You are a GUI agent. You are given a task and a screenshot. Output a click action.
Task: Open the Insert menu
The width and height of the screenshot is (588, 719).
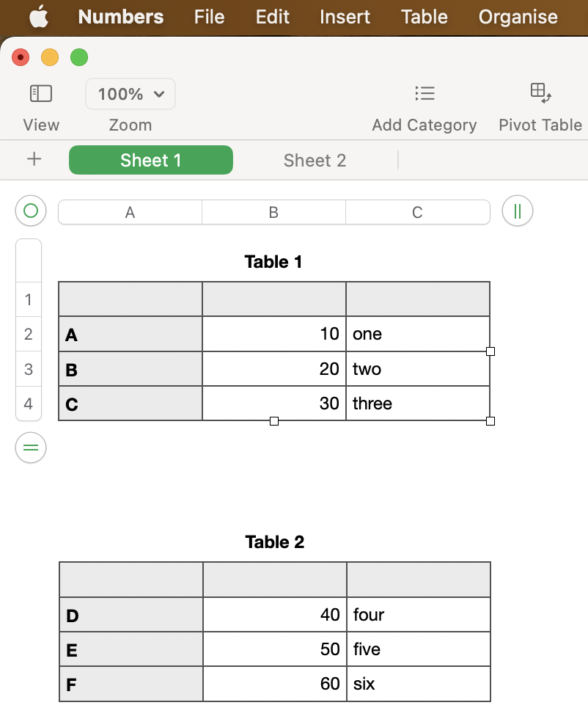click(x=345, y=17)
